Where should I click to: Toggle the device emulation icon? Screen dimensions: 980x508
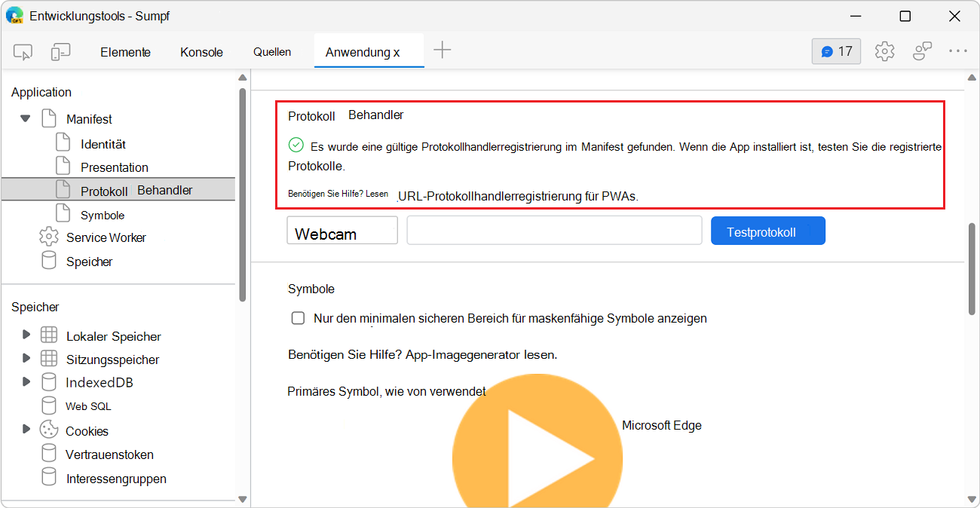[x=60, y=52]
